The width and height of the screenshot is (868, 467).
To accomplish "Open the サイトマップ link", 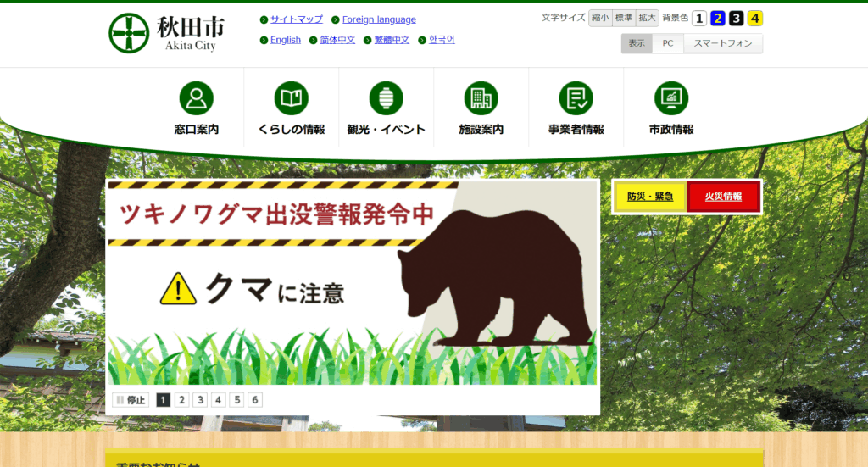I will pos(296,19).
